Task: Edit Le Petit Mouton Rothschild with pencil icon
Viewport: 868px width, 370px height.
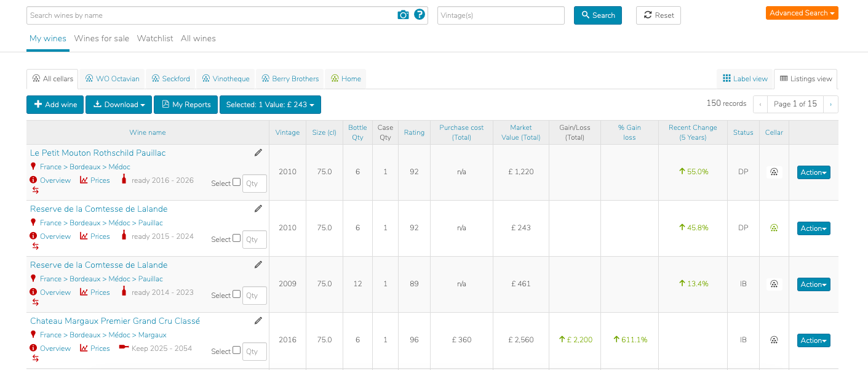Action: tap(258, 153)
